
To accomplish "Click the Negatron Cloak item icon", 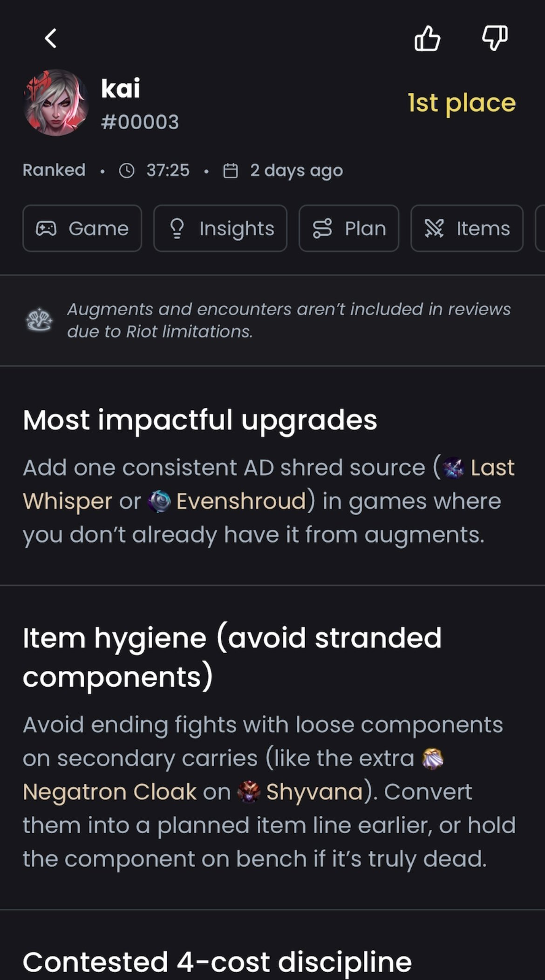I will click(433, 759).
